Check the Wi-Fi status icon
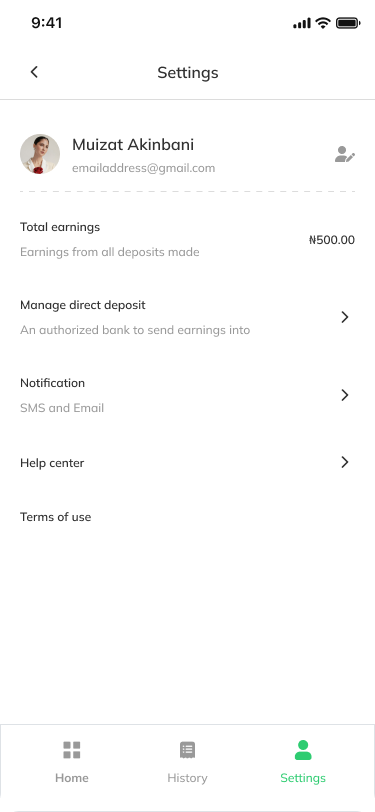Viewport: 375px width, 812px height. (323, 23)
